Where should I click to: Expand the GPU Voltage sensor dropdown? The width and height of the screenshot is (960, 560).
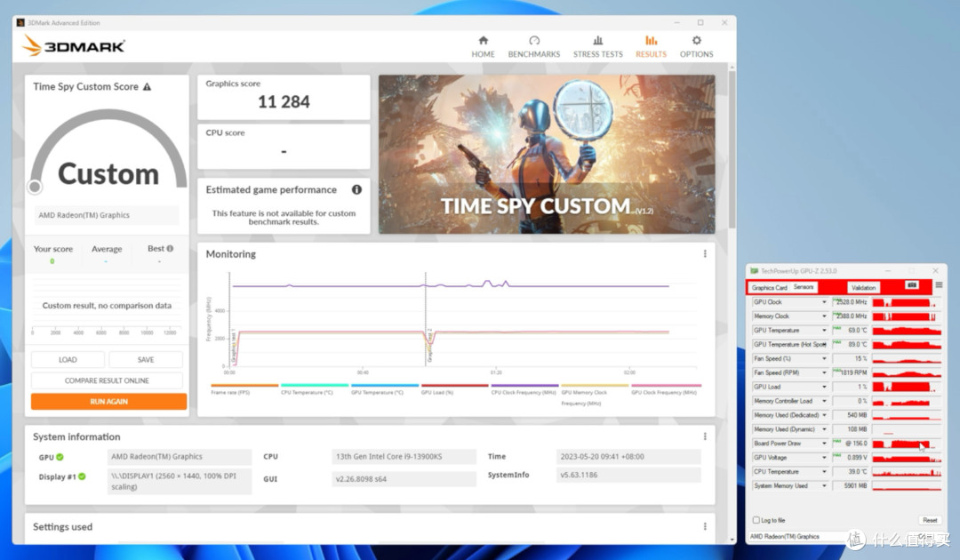824,457
